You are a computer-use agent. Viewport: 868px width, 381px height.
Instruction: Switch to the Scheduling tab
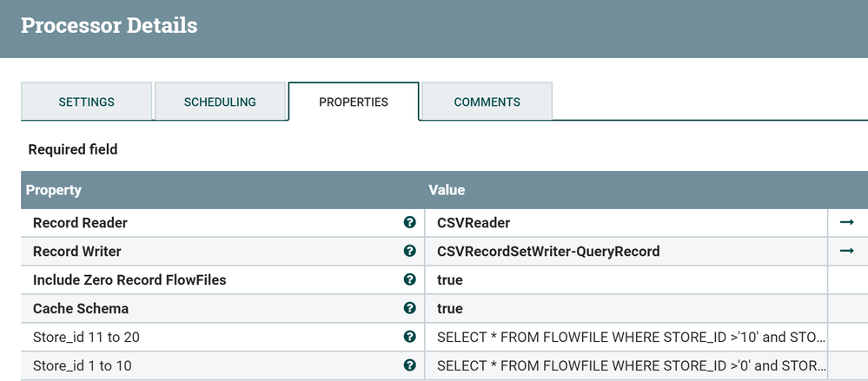click(x=220, y=102)
